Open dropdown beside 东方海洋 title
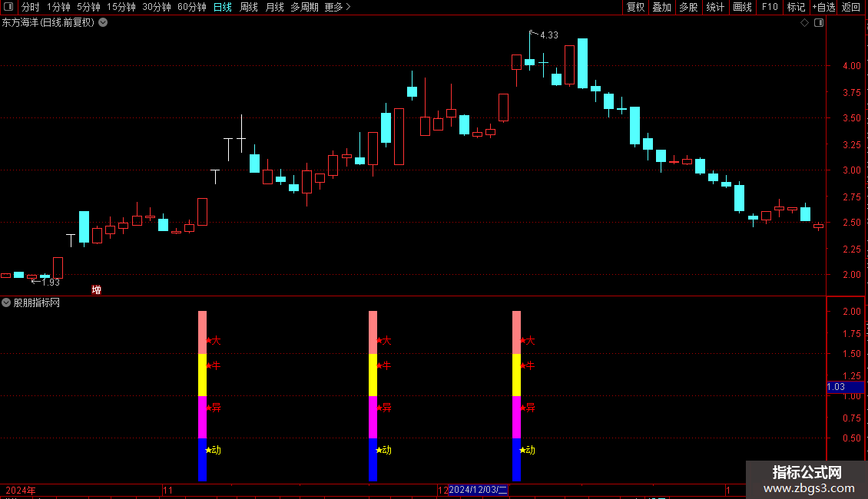This screenshot has width=868, height=499. pos(103,23)
